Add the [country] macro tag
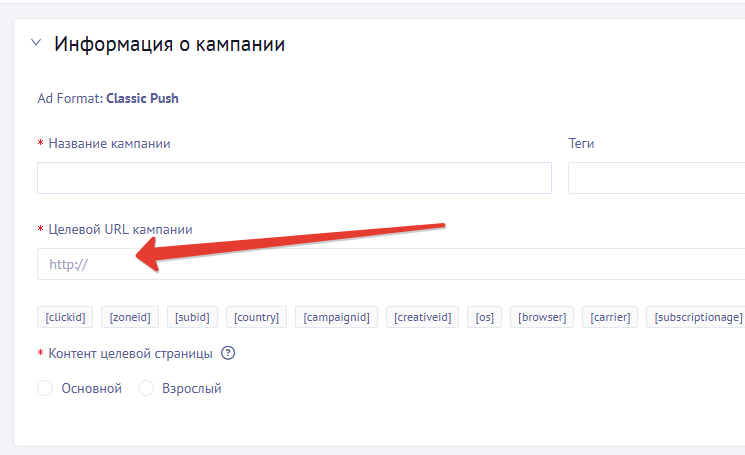Screen dimensions: 745x455 256,317
